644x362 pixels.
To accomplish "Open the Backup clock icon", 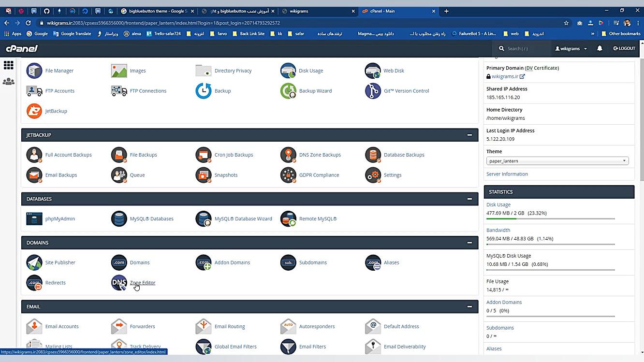I will coord(204,91).
